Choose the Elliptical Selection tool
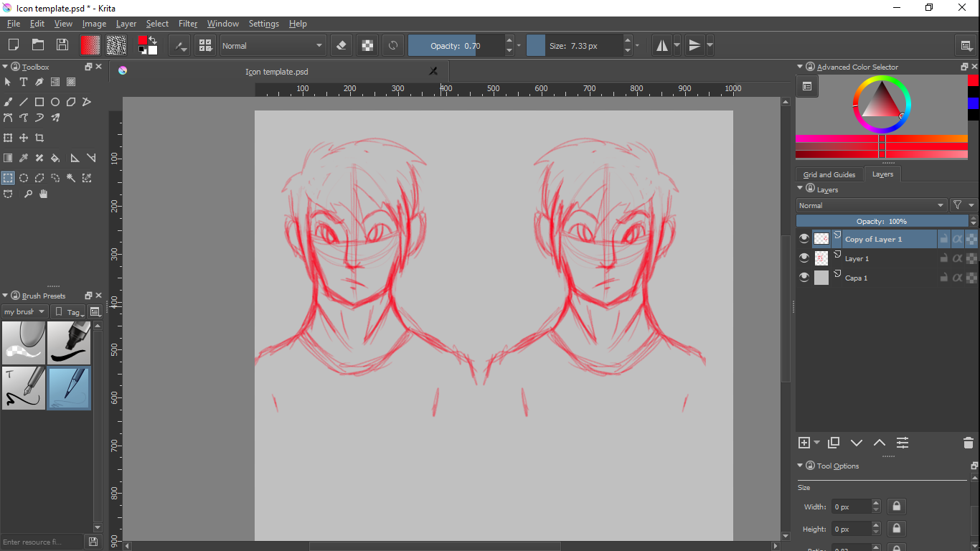The image size is (980, 551). tap(24, 178)
